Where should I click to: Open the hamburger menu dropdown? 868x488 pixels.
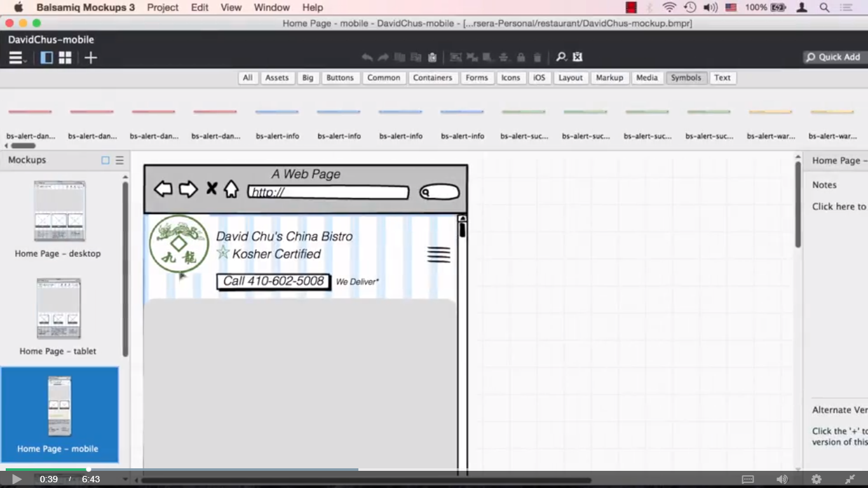(16, 57)
